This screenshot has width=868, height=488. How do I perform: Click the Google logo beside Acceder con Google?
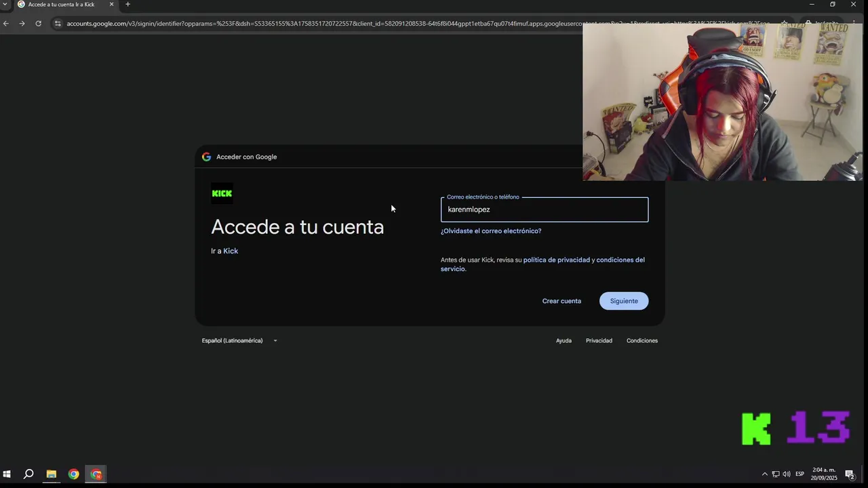pyautogui.click(x=206, y=157)
